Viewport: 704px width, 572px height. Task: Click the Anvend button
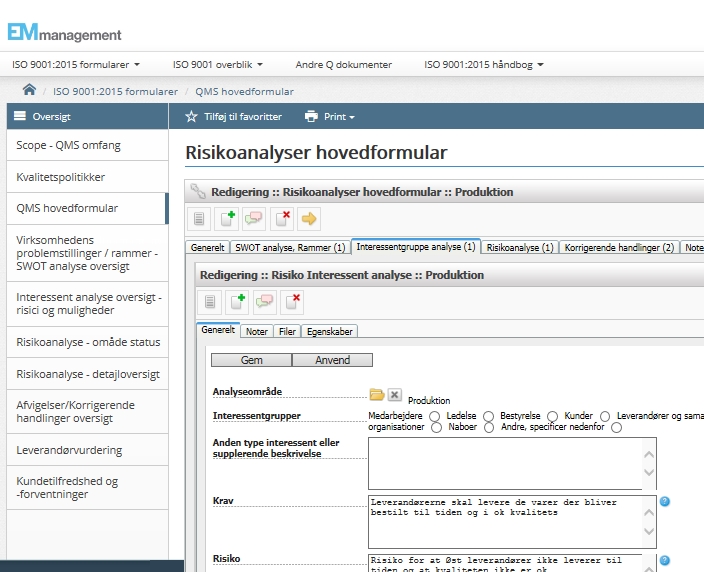332,360
